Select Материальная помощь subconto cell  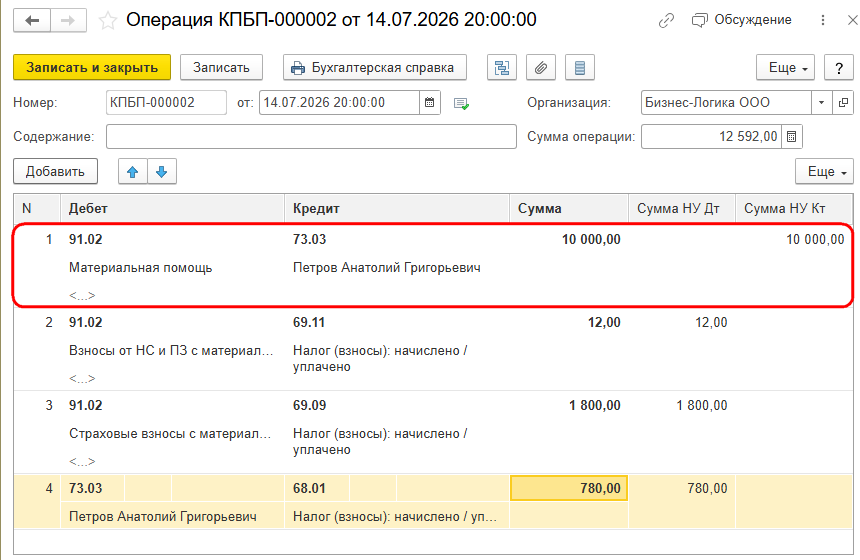tap(140, 268)
